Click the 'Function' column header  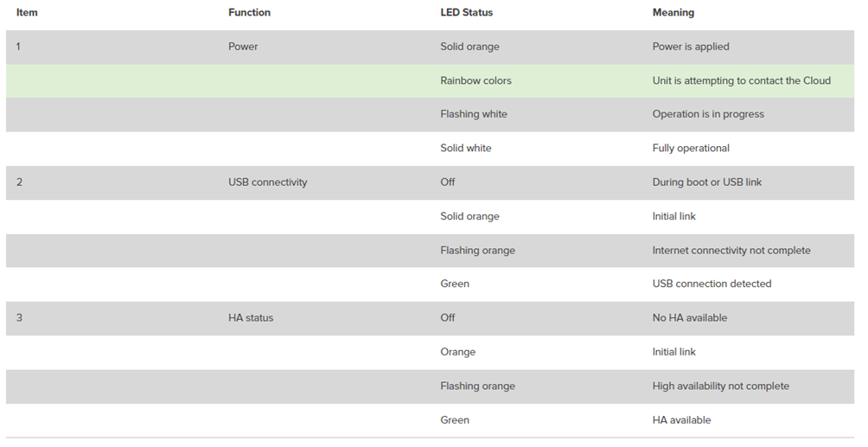tap(249, 13)
